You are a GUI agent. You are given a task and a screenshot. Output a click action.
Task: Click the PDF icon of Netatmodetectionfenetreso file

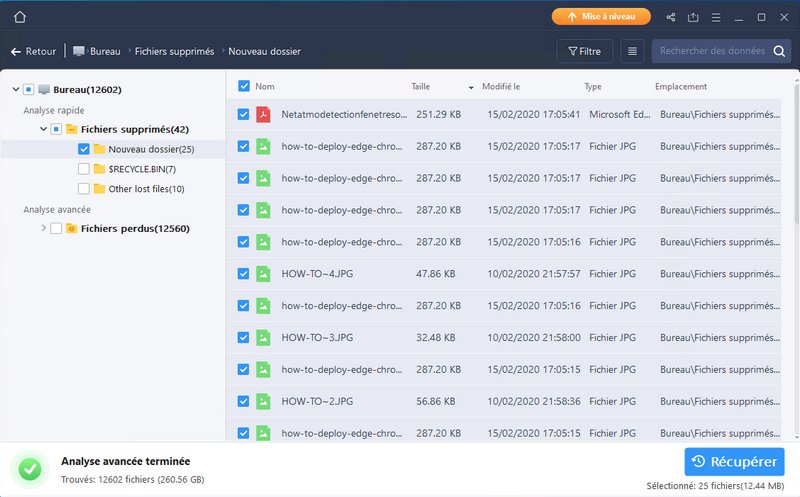[263, 115]
